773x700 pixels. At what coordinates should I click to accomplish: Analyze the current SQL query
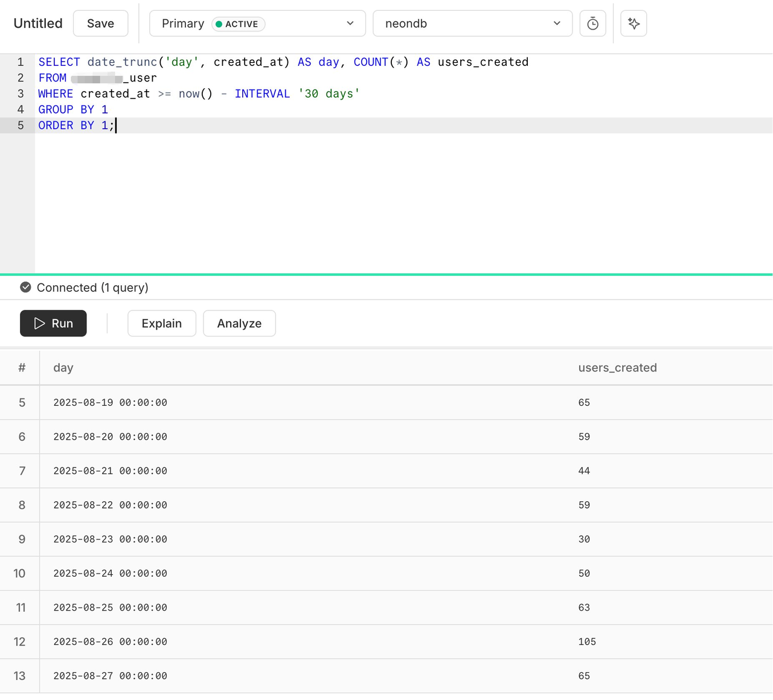pos(239,324)
